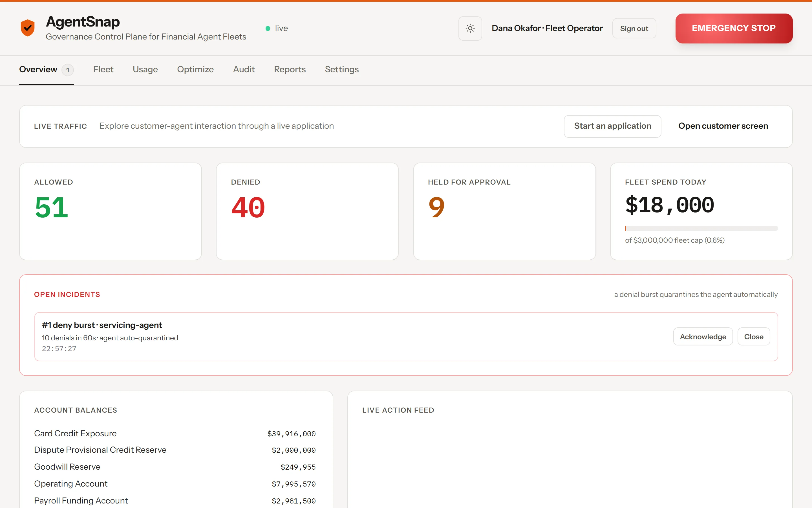Viewport: 812px width, 508px height.
Task: Toggle the light/dark theme sun icon
Action: tap(470, 29)
